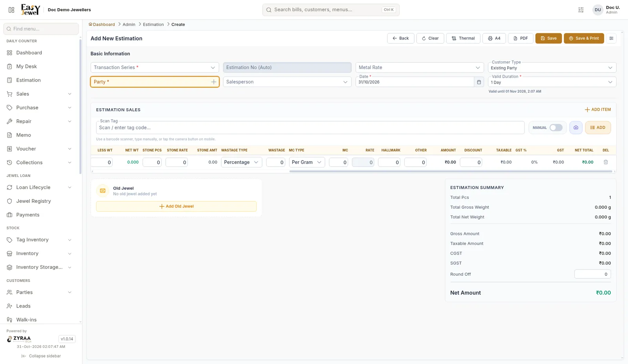Delete the estimation item row

(606, 162)
